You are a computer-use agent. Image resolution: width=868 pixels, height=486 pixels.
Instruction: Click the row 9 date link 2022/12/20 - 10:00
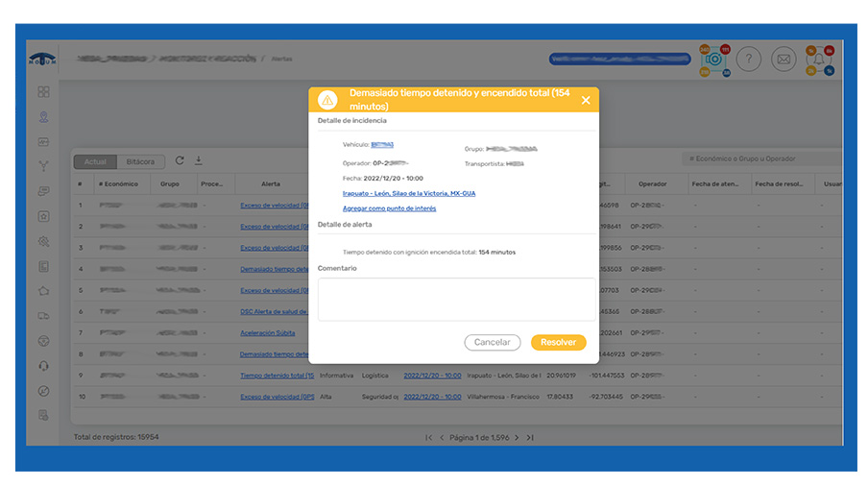(x=432, y=376)
